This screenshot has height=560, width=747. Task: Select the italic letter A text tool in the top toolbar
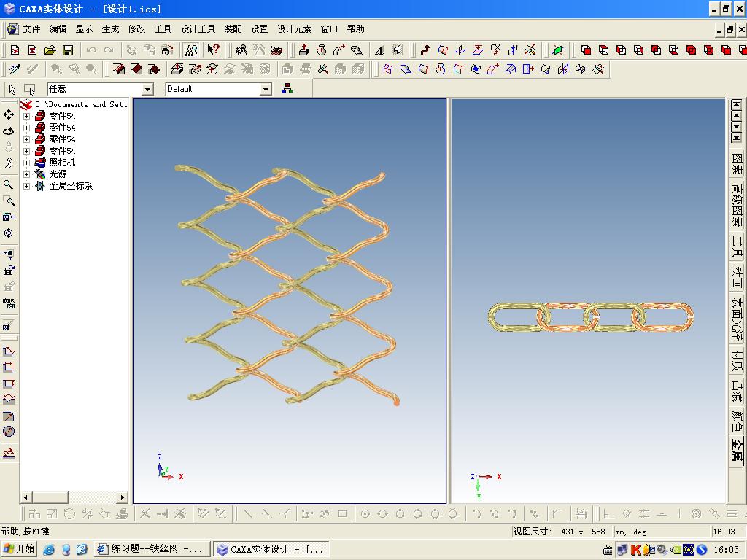coord(379,50)
